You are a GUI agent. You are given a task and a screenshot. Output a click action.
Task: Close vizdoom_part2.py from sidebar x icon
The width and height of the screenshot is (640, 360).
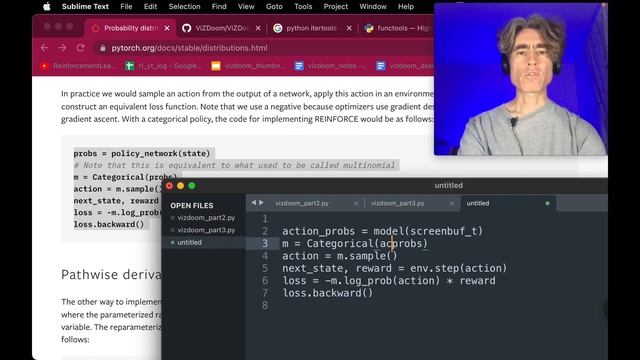pos(173,218)
